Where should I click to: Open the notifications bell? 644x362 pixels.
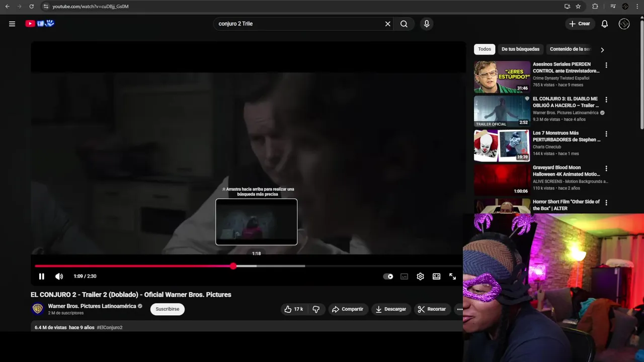click(605, 24)
